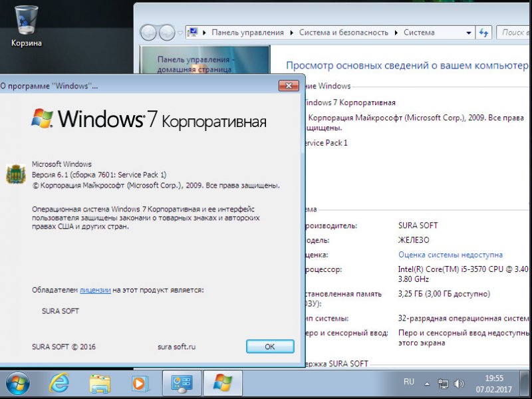Click the refresh button beside the address bar
532x399 pixels.
coord(483,33)
